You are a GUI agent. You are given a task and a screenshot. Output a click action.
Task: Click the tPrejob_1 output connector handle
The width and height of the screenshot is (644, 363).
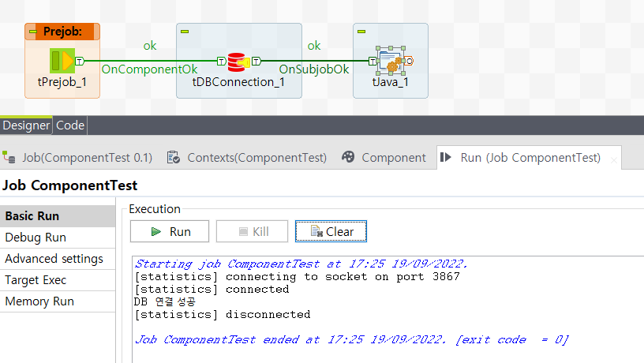80,62
